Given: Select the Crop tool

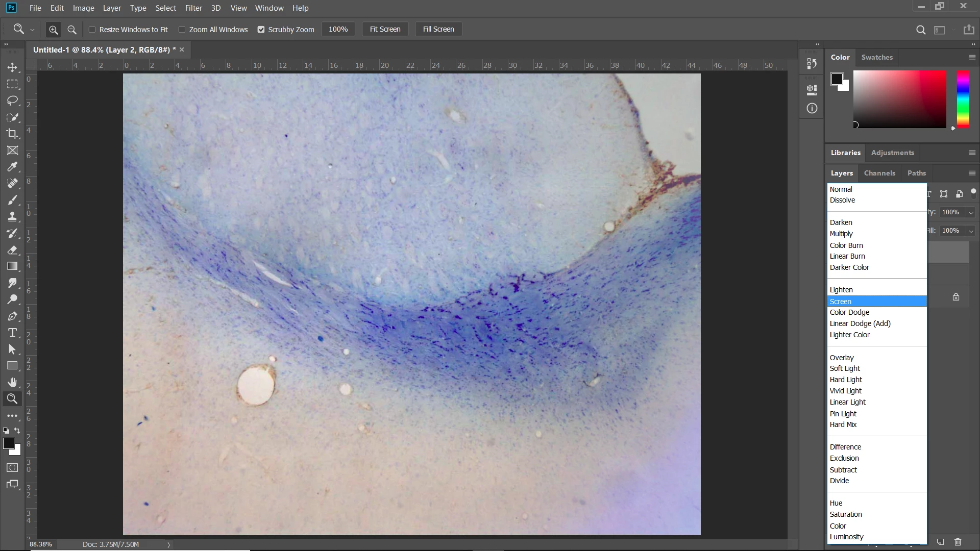Looking at the screenshot, I should pyautogui.click(x=12, y=134).
